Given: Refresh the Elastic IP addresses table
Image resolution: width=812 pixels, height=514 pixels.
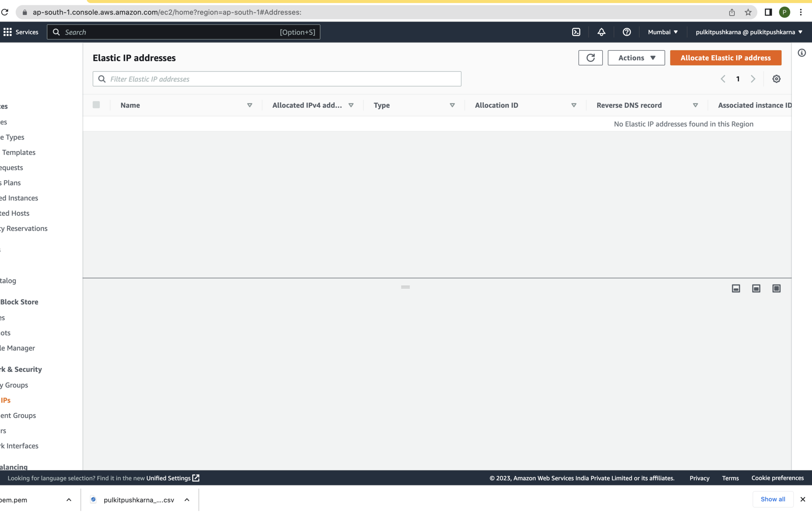Looking at the screenshot, I should 590,58.
